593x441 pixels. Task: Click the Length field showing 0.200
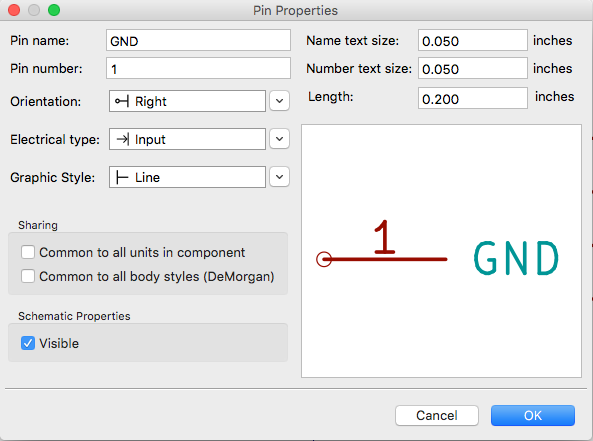(x=473, y=98)
